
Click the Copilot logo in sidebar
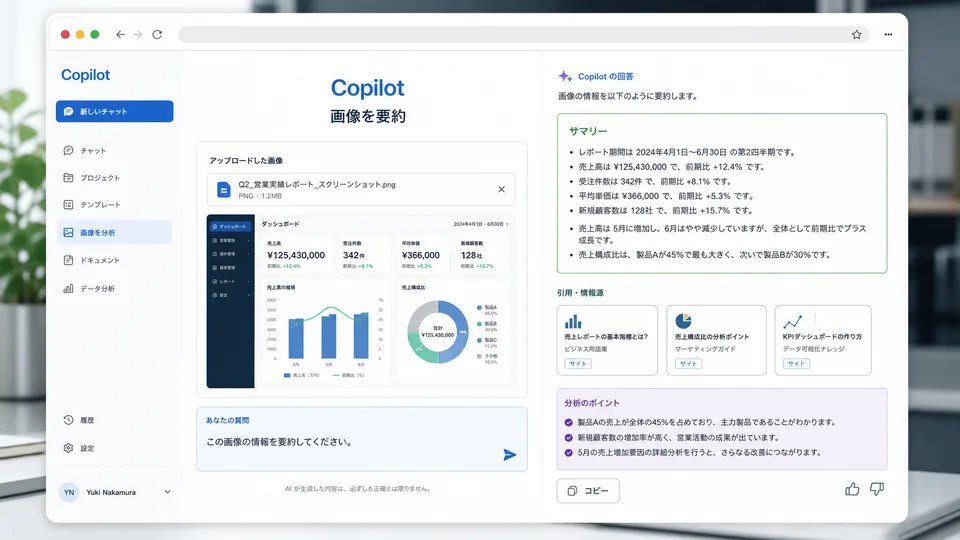[x=85, y=75]
